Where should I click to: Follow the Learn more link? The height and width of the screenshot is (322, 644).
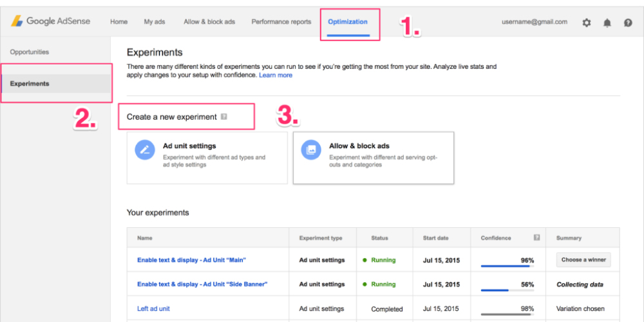(276, 75)
